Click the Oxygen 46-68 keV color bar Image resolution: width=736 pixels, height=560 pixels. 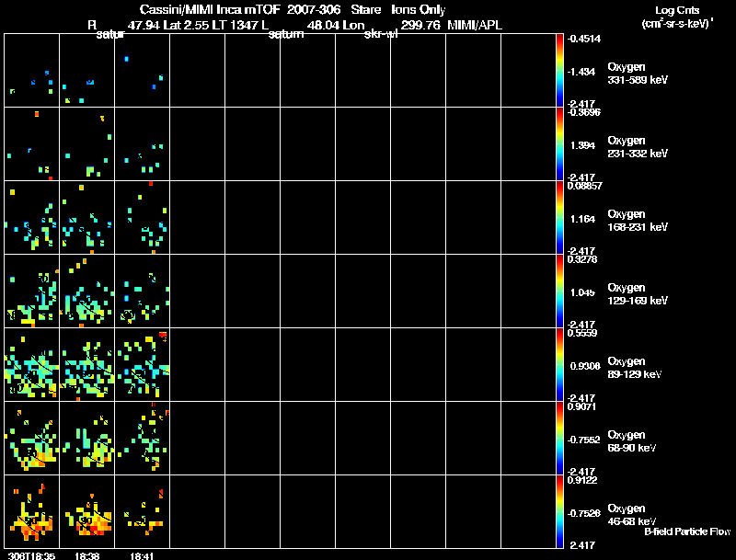[x=559, y=511]
